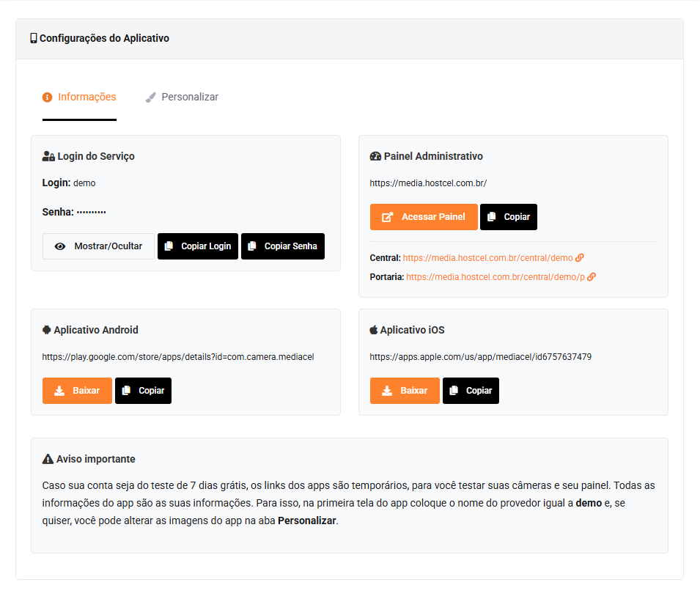Click the external-link icon in Acessar Painel
Image resolution: width=700 pixels, height=596 pixels.
coord(387,217)
